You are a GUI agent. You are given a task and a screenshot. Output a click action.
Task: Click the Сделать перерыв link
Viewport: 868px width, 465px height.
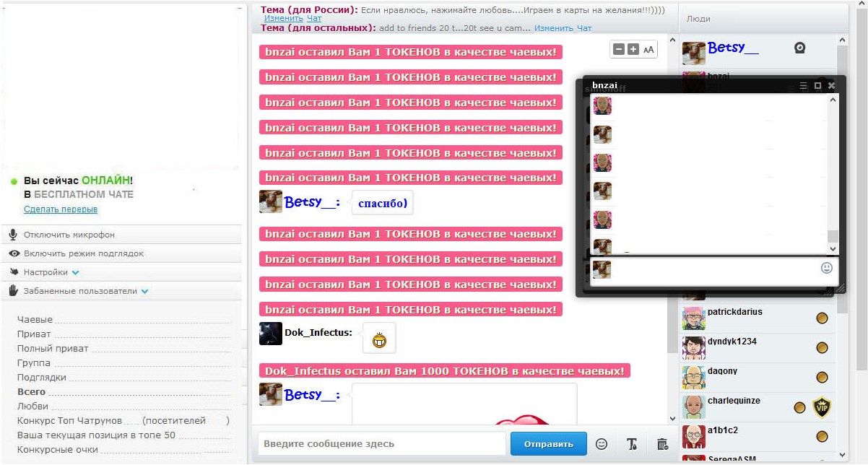(60, 208)
